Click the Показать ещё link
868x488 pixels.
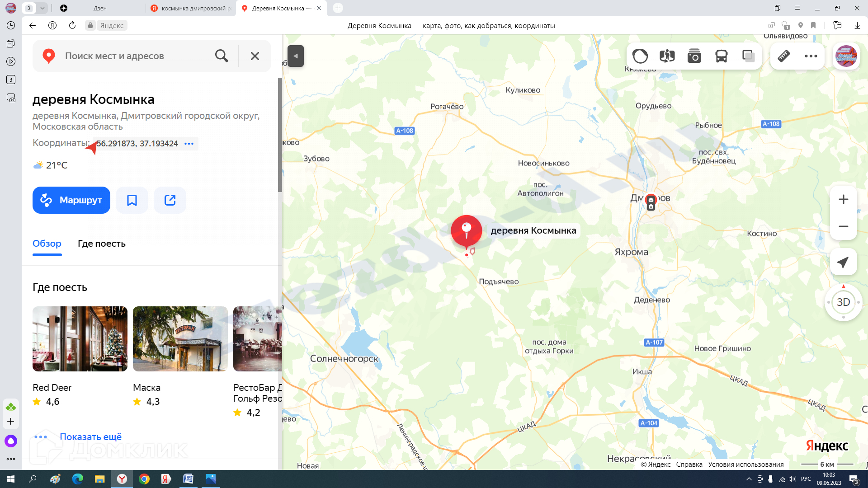point(90,437)
